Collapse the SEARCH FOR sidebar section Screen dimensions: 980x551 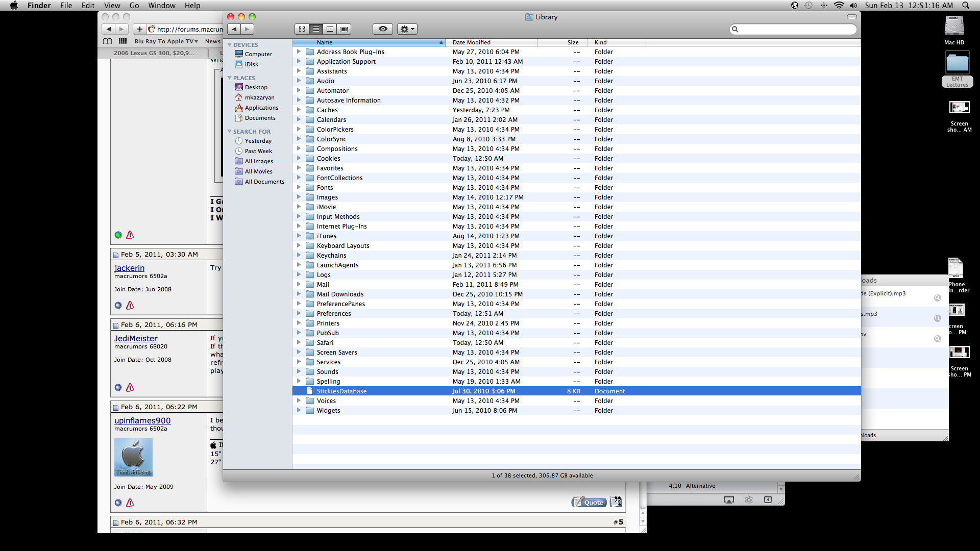230,132
